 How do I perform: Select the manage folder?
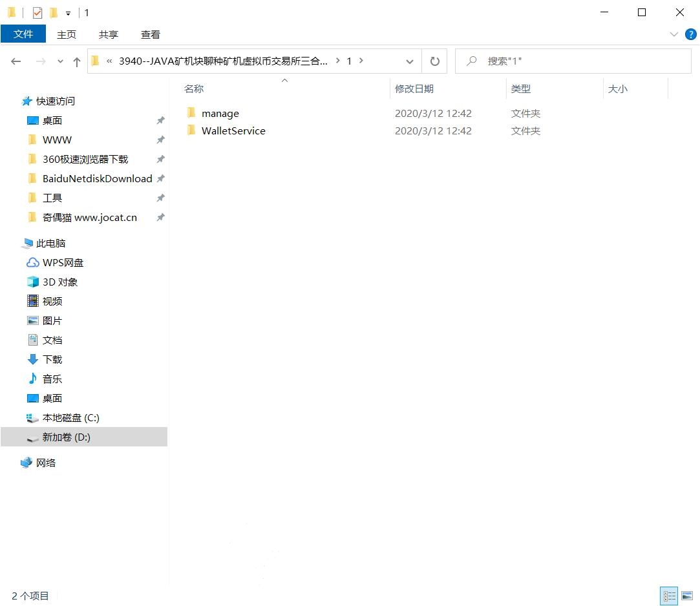(220, 113)
